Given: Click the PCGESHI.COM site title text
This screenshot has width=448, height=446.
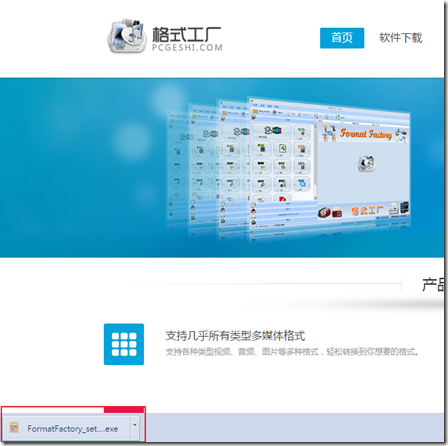Looking at the screenshot, I should (x=187, y=48).
